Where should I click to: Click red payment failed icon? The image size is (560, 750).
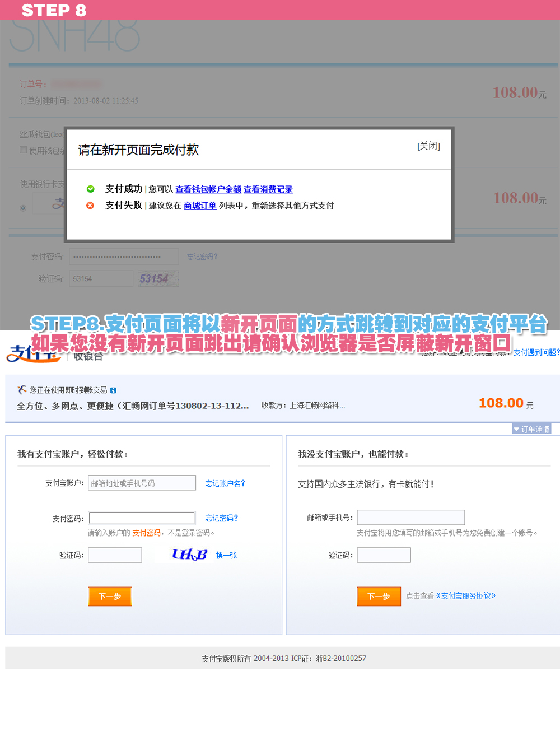[90, 206]
